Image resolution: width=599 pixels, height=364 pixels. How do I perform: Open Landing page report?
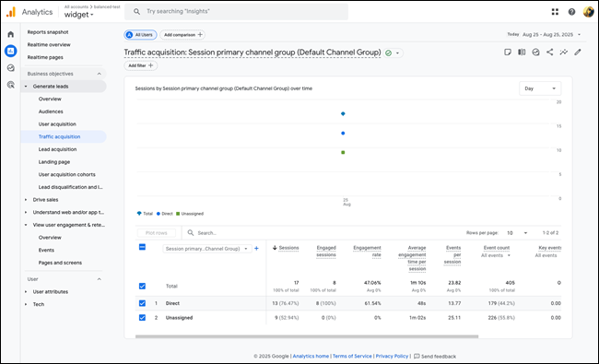click(54, 162)
